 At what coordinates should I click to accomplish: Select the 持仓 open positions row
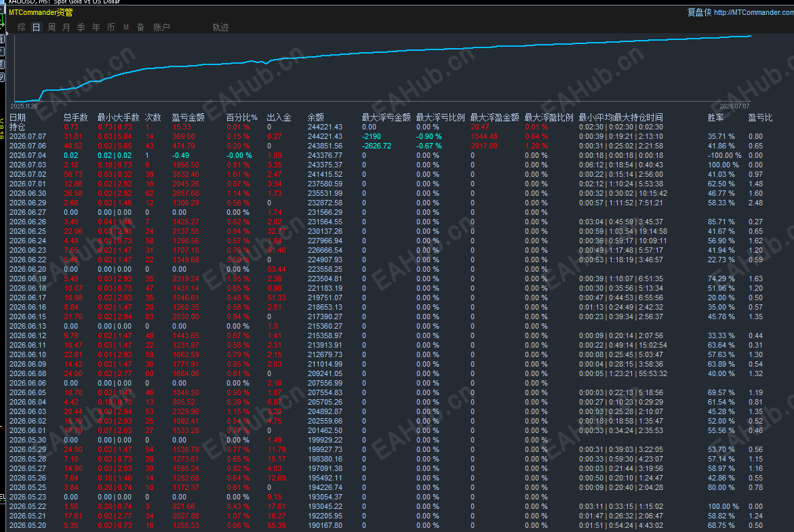pos(391,127)
